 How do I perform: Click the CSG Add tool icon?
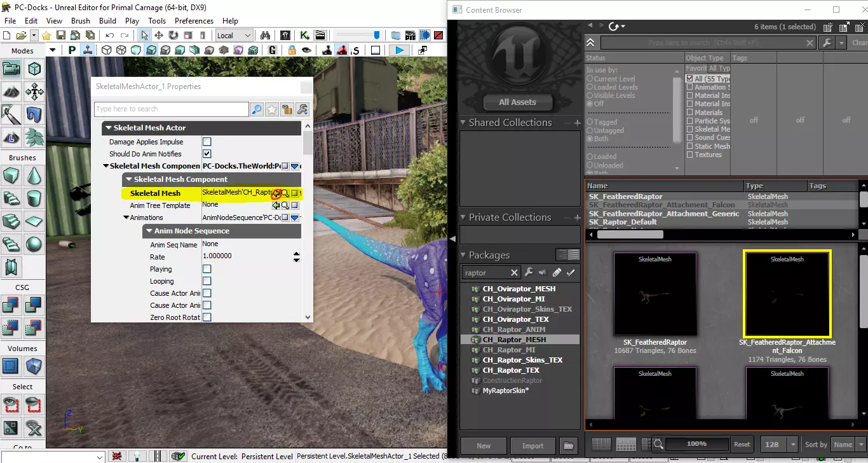point(11,305)
